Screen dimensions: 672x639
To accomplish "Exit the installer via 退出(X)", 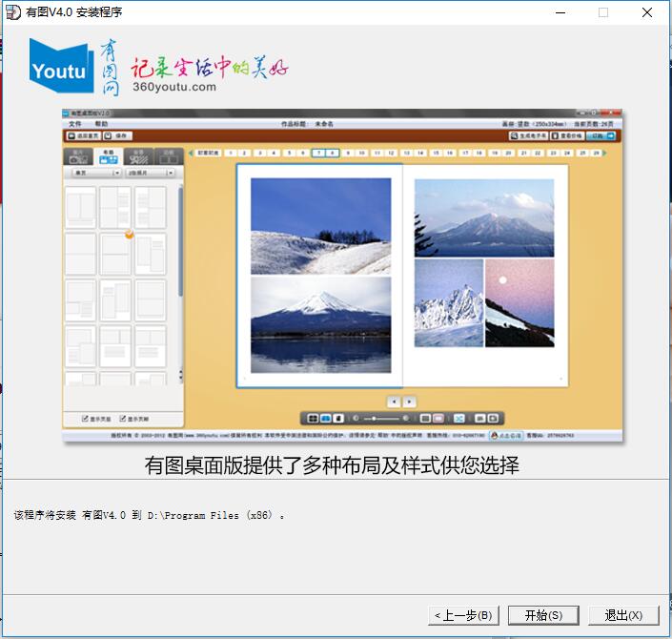I will point(623,615).
